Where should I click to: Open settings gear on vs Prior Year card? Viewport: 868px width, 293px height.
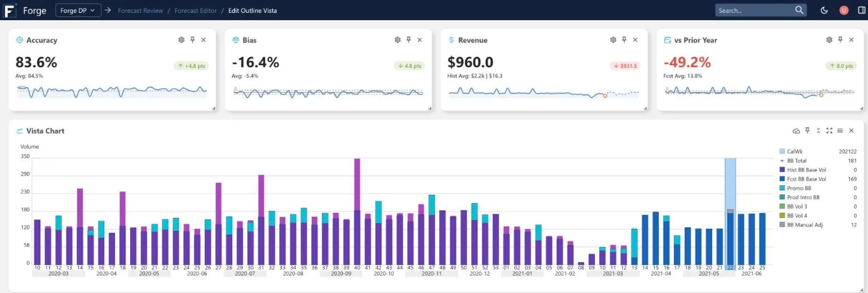click(829, 40)
